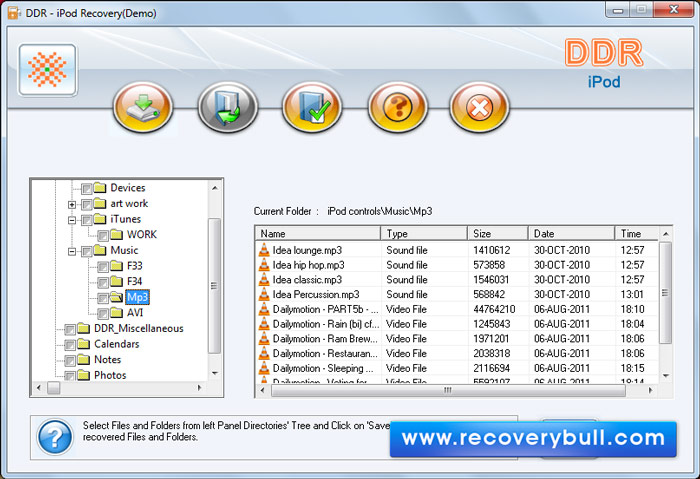Click the file list horizontal scrollbar thumb

pyautogui.click(x=448, y=390)
